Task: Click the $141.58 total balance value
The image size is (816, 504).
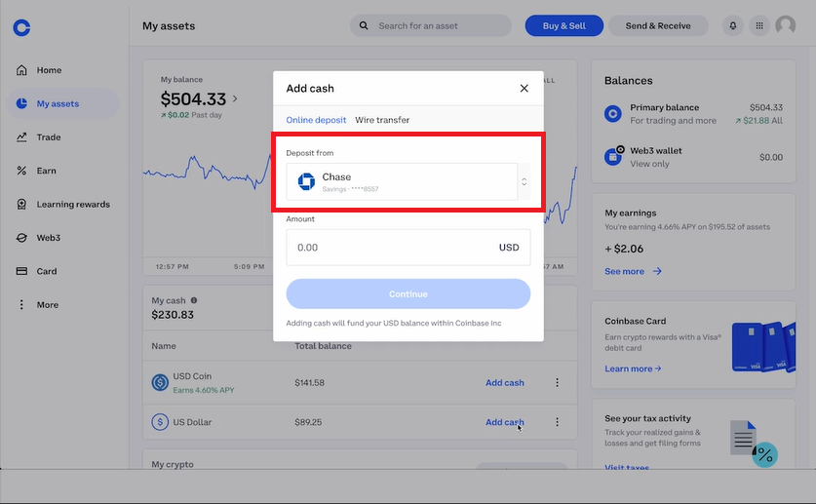Action: [309, 383]
